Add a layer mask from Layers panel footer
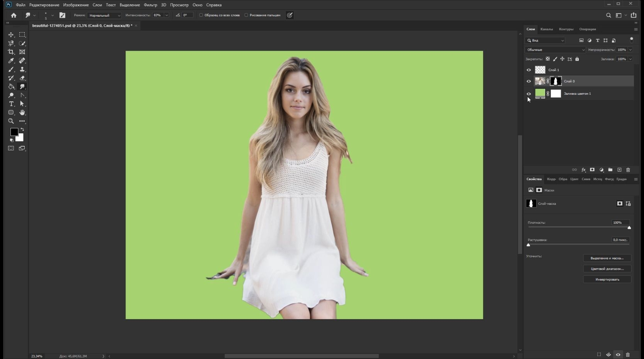The width and height of the screenshot is (644, 359). point(592,170)
